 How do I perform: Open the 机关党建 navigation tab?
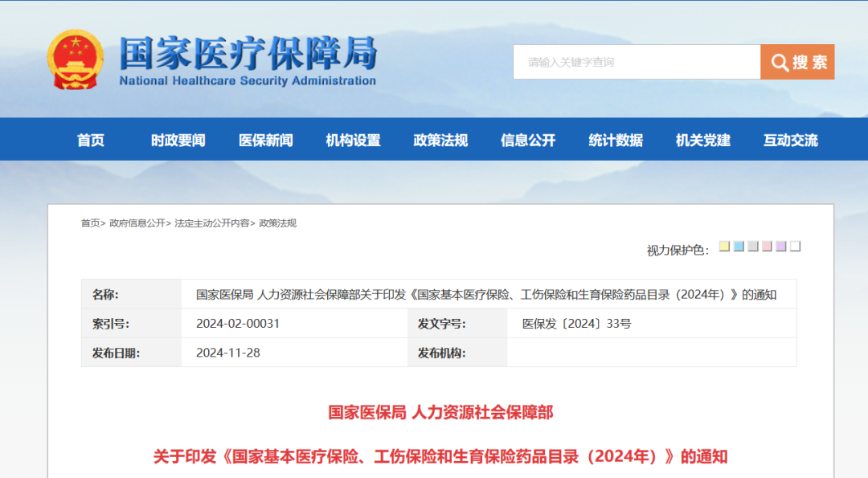(703, 140)
